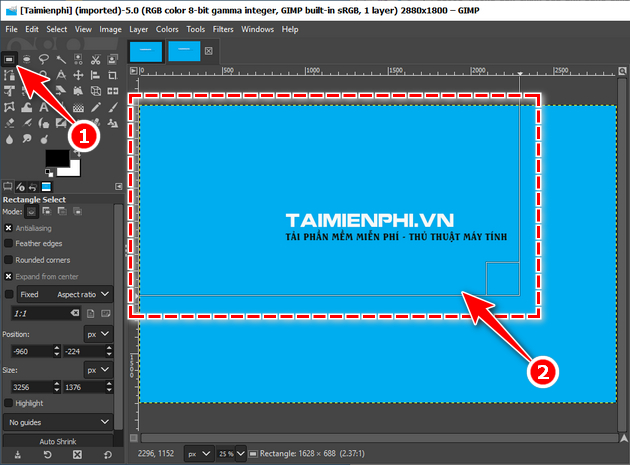Enable the Rounded corners checkbox
630x465 pixels.
click(x=8, y=260)
